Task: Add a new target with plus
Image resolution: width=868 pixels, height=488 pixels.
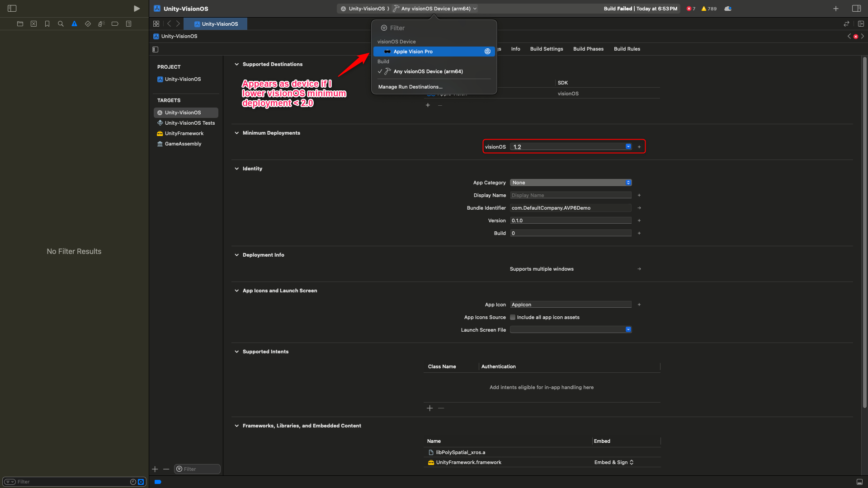Action: click(x=155, y=469)
